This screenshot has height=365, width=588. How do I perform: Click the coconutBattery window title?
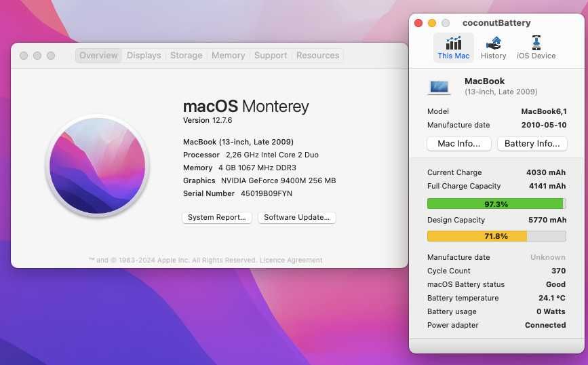496,23
